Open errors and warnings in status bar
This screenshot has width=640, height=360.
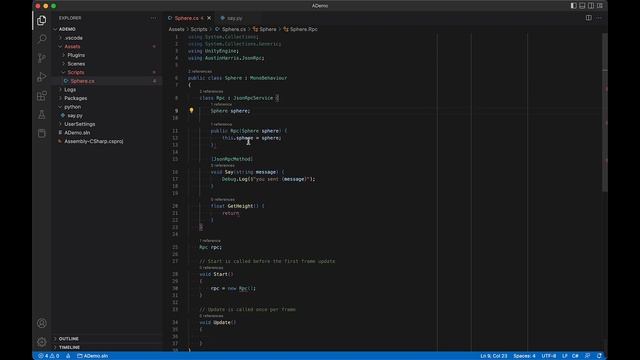pos(49,356)
